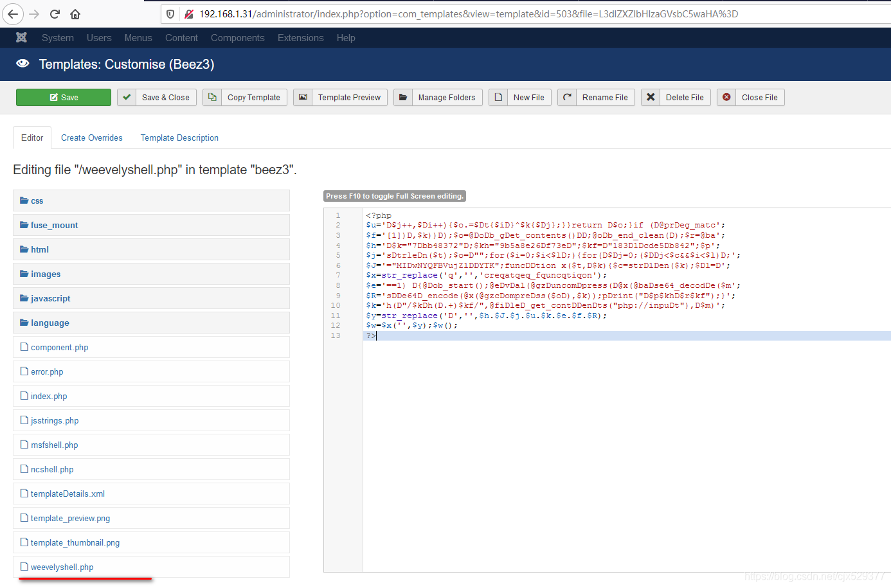Switch to the Create Overrides tab
This screenshot has height=588, width=891.
point(92,138)
